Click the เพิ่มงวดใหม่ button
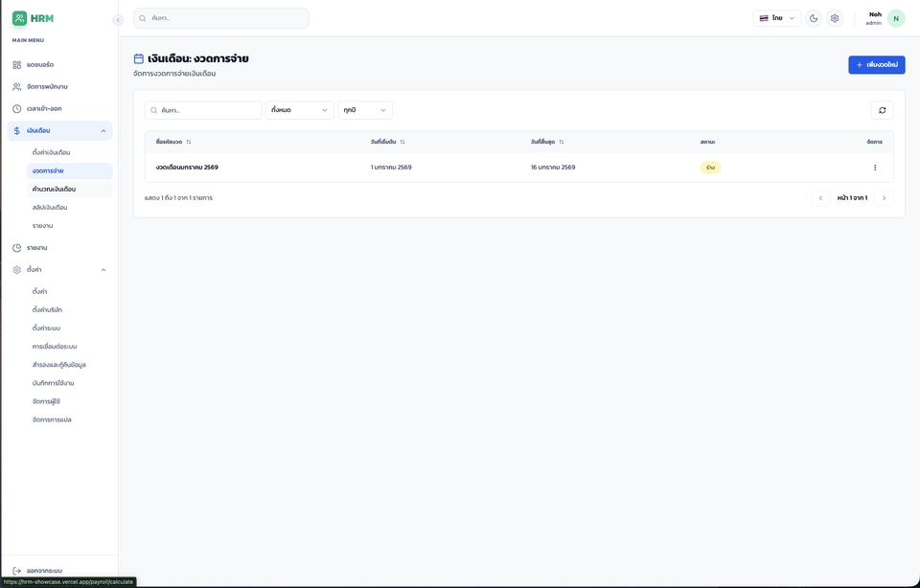This screenshot has height=588, width=920. 876,65
